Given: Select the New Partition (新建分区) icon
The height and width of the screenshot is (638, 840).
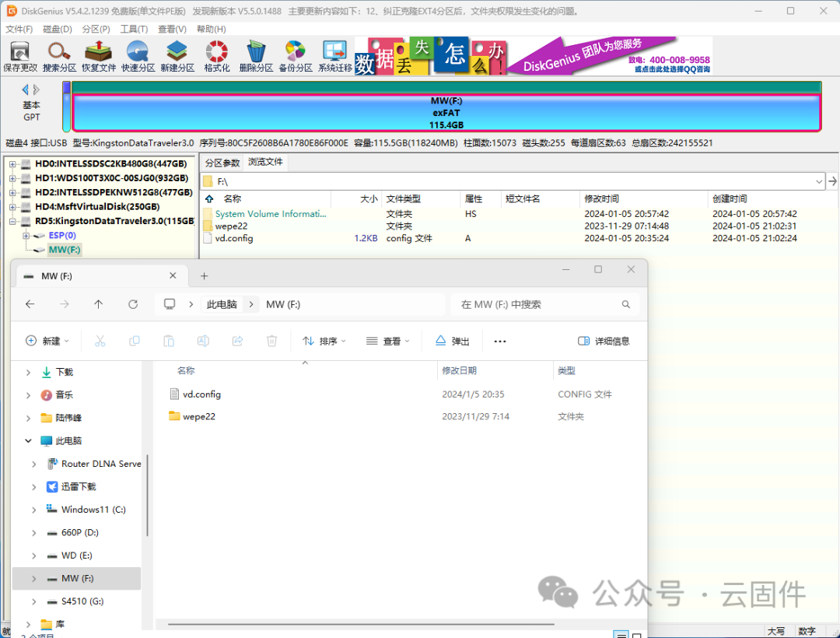Looking at the screenshot, I should coord(177,56).
